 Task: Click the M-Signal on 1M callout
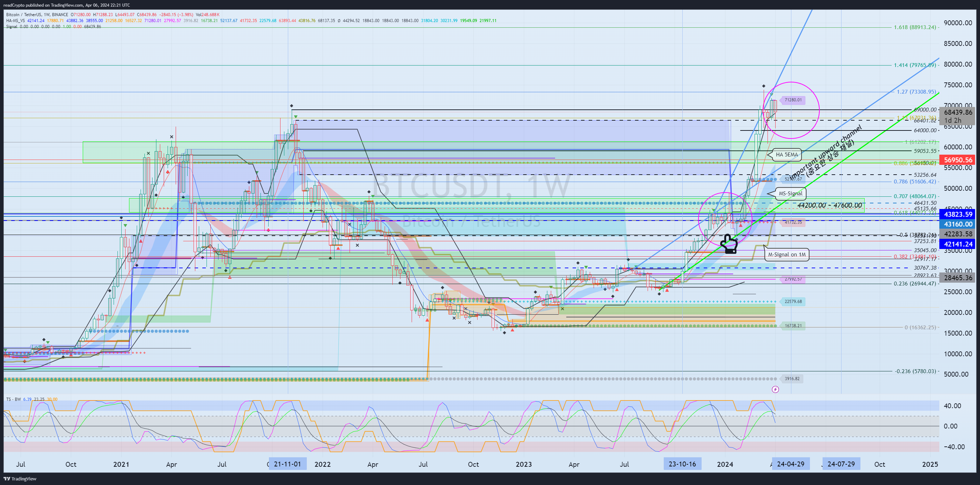point(786,255)
